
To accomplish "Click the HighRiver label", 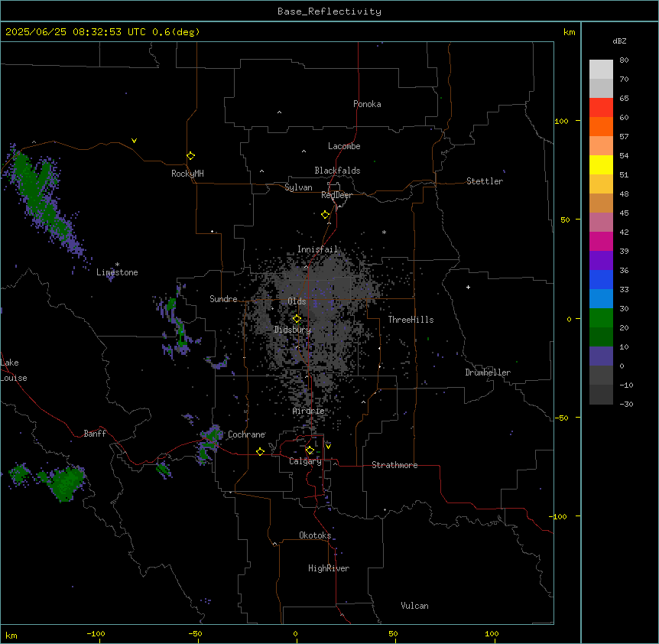I will [329, 568].
